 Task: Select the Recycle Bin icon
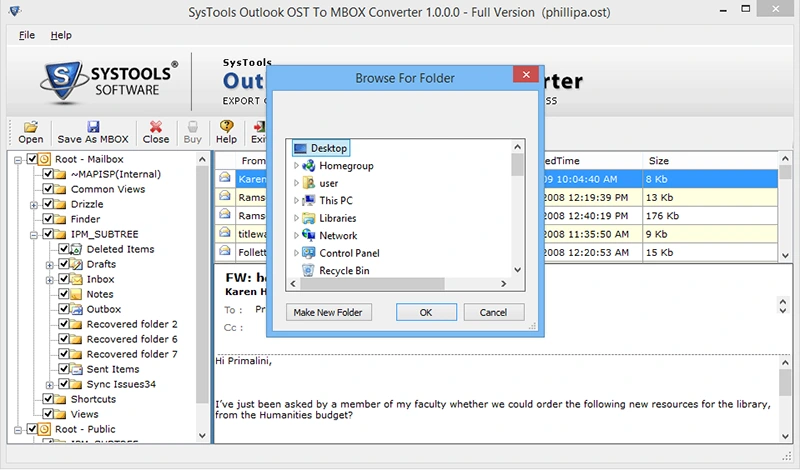tap(308, 270)
